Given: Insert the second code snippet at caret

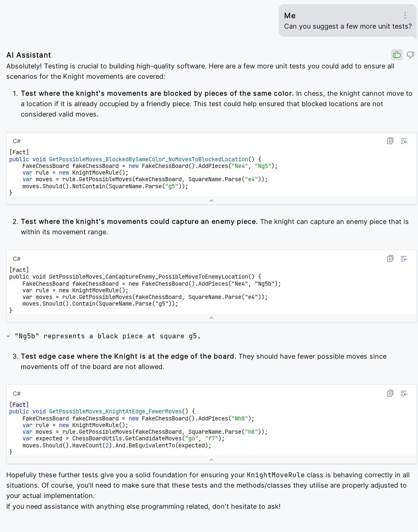Looking at the screenshot, I should click(404, 258).
